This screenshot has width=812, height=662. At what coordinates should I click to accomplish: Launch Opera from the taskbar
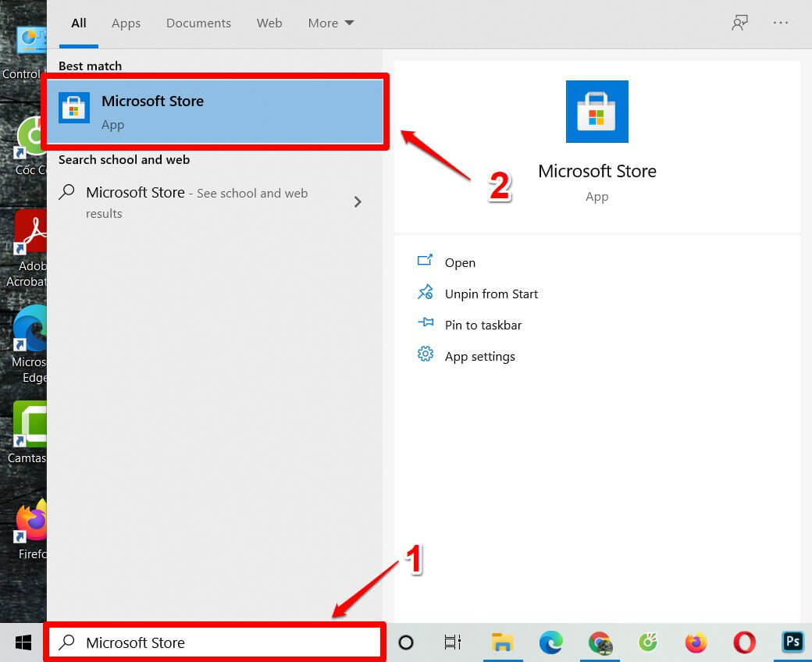(744, 642)
